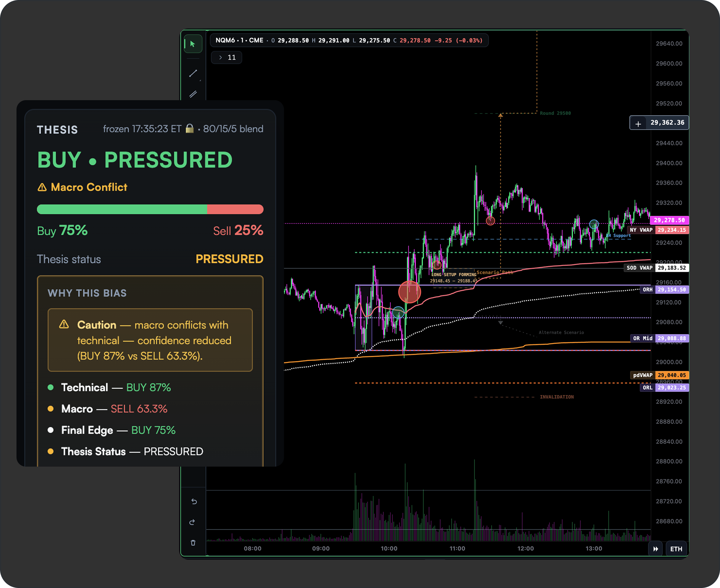Click the redo arrow icon
This screenshot has height=588, width=720.
point(192,522)
